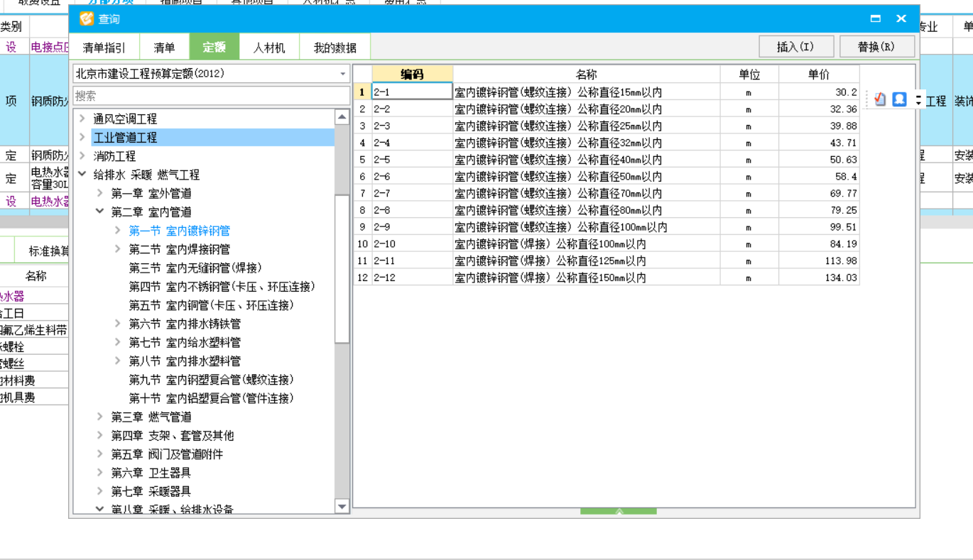The height and width of the screenshot is (560, 973).
Task: Select row 2-2 公称直径20mm以内
Action: point(607,109)
